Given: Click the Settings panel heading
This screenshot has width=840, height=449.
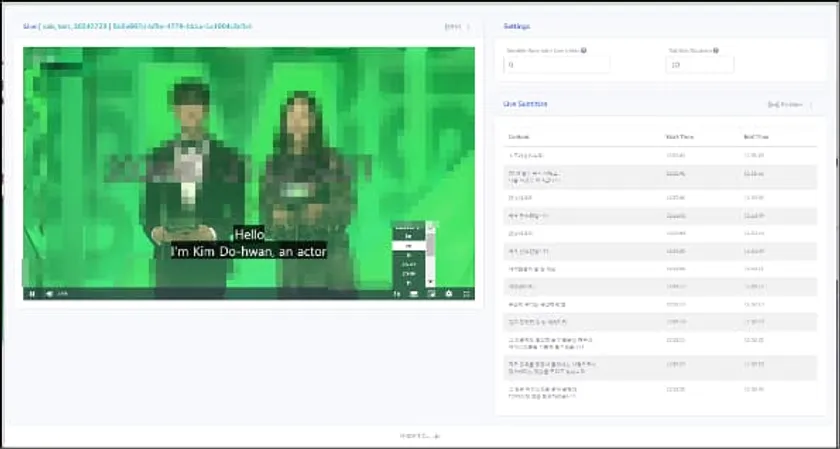Looking at the screenshot, I should point(517,26).
